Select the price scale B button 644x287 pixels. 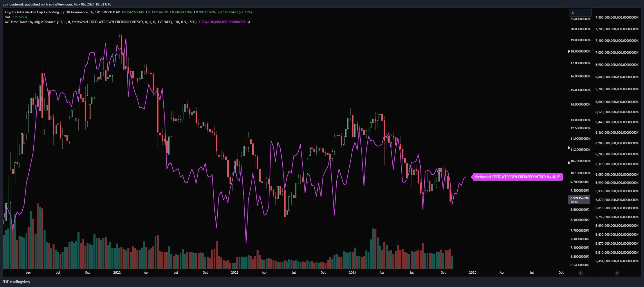617,273
